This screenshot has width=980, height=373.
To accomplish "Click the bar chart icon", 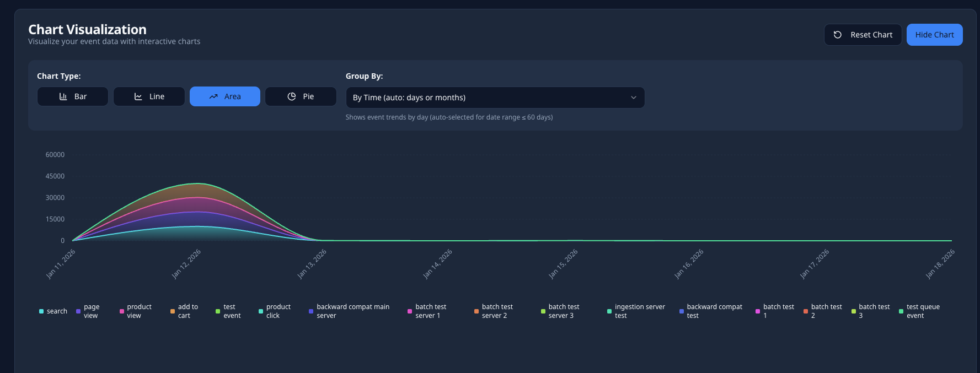I will [63, 96].
